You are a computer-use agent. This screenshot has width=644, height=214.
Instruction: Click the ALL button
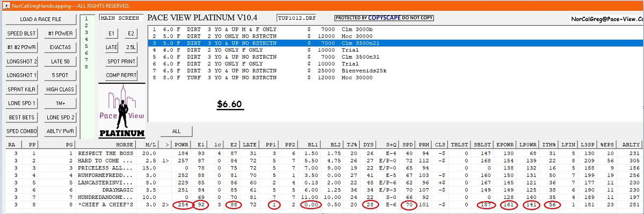pos(176,131)
